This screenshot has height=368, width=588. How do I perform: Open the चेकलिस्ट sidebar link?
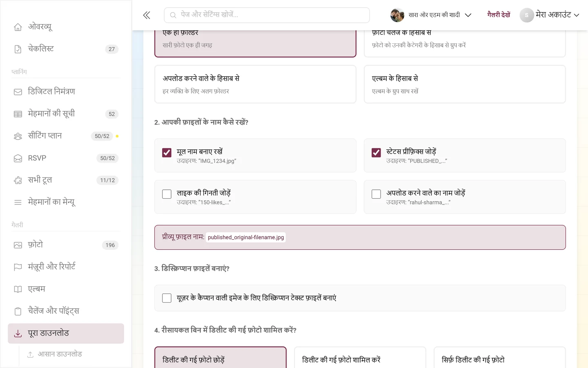66,49
